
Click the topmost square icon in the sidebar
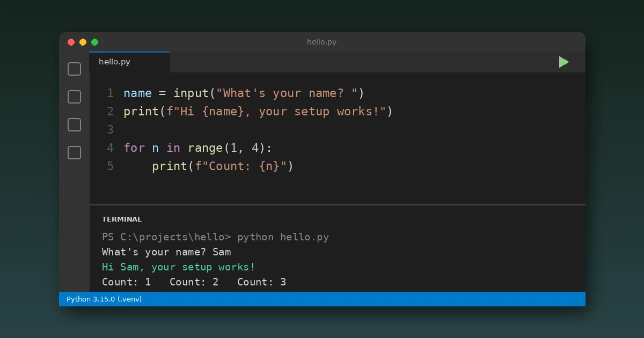(74, 69)
